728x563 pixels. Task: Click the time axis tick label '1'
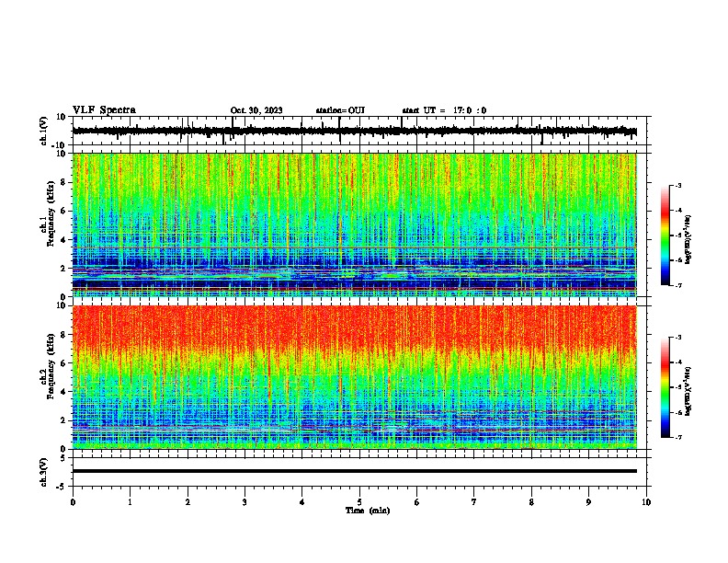point(131,502)
